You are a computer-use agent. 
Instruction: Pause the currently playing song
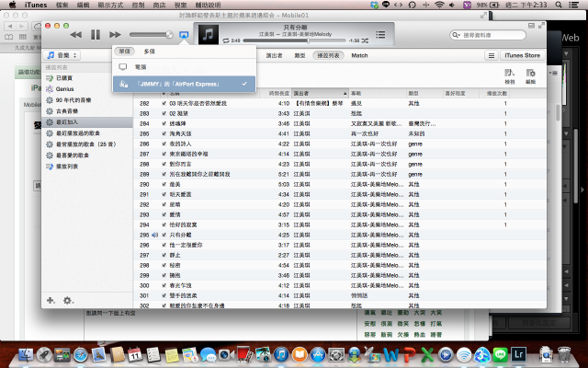coord(96,35)
